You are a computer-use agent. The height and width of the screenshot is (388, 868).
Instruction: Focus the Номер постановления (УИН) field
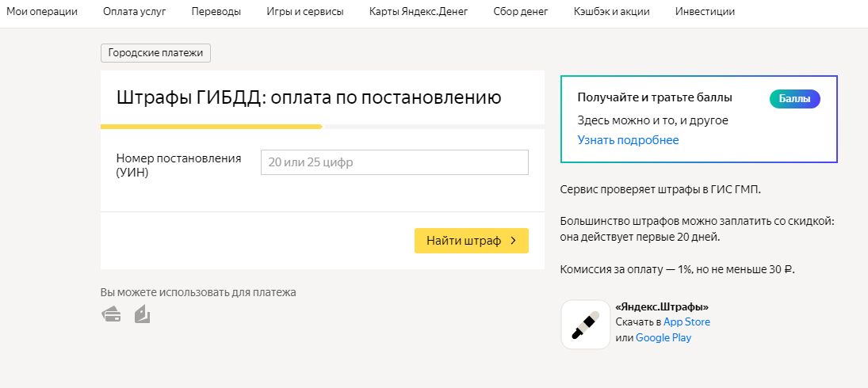point(395,162)
